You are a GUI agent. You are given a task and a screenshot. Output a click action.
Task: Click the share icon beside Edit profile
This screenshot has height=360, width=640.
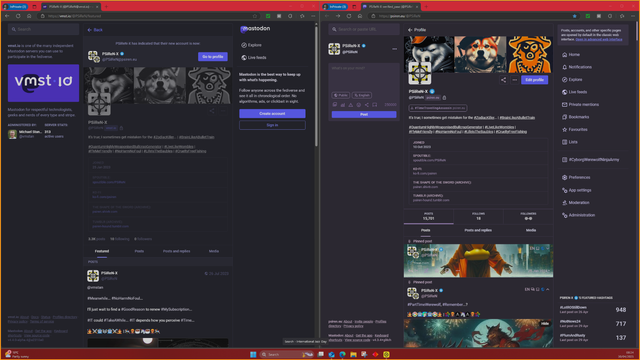[503, 80]
